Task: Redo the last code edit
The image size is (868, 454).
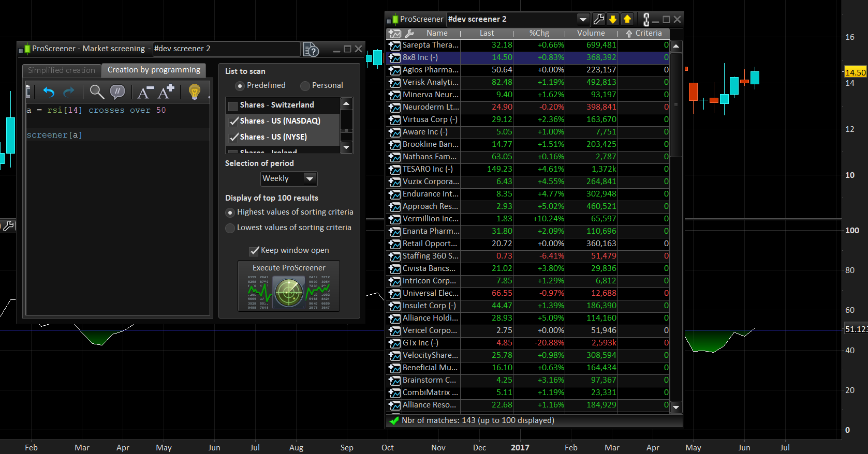Action: click(69, 92)
